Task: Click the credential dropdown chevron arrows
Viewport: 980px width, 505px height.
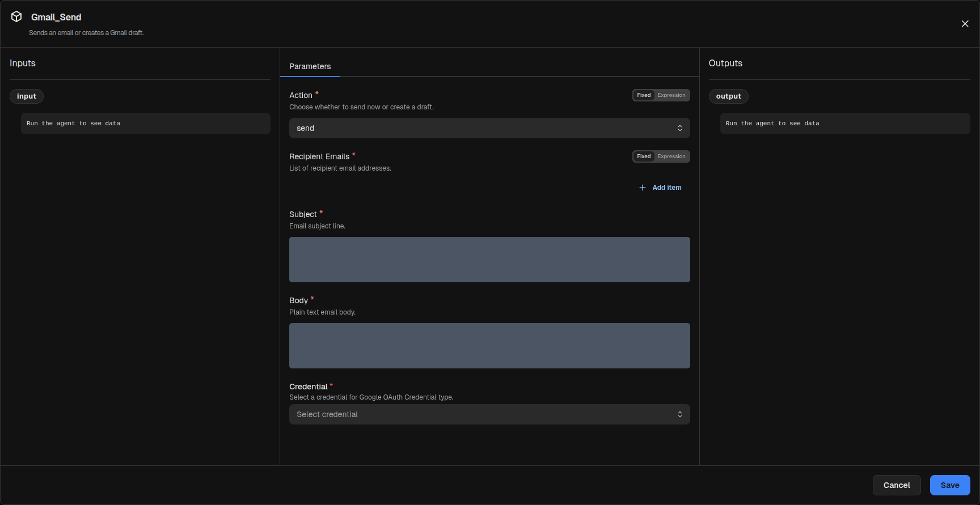Action: (x=679, y=414)
